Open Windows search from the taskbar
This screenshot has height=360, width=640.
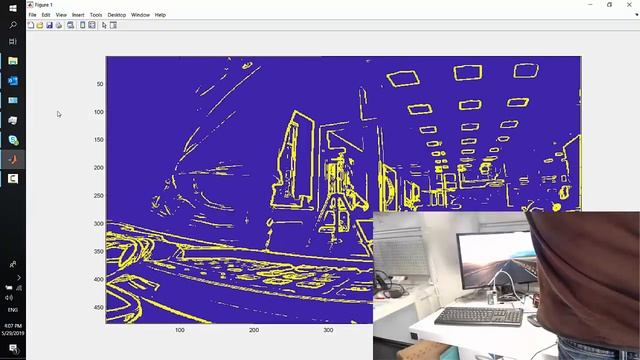[13, 25]
